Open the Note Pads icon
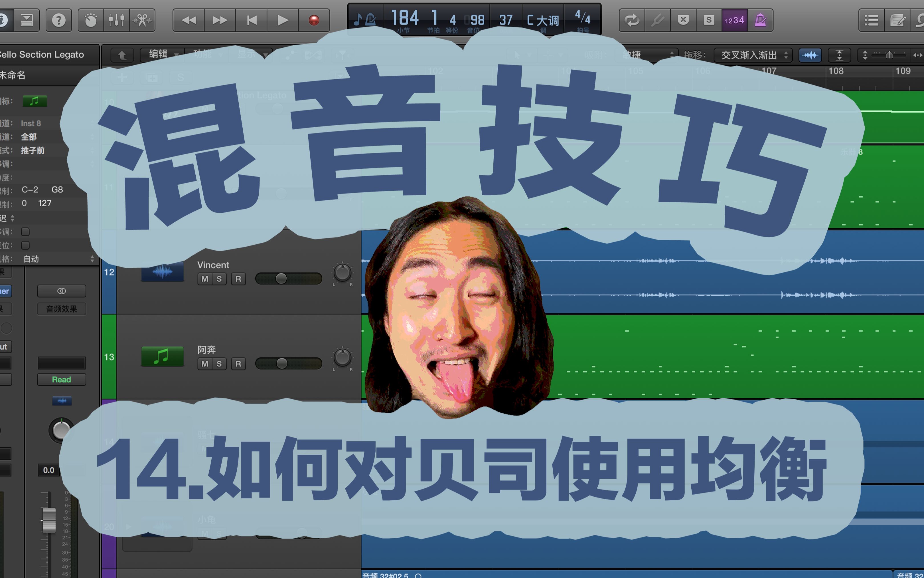The height and width of the screenshot is (578, 924). (x=897, y=20)
